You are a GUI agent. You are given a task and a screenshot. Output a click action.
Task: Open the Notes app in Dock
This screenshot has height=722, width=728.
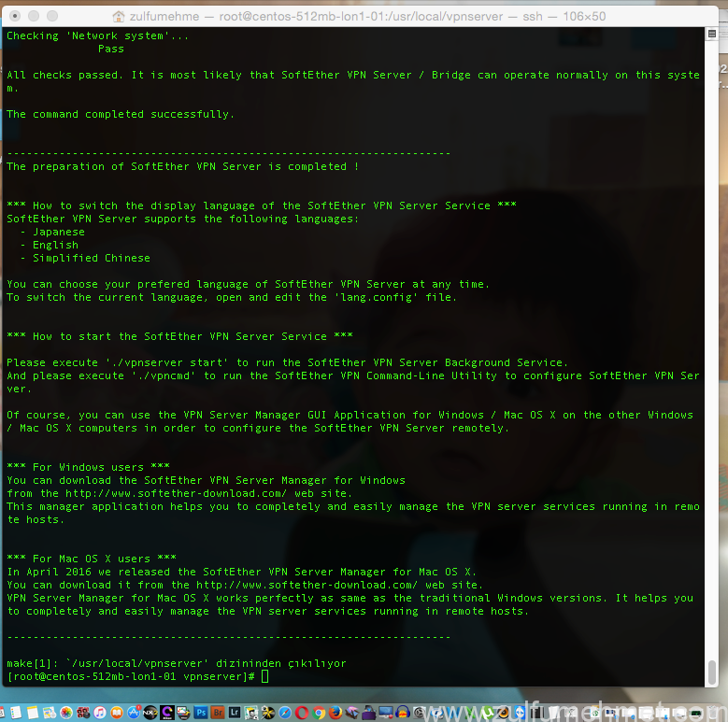click(x=33, y=713)
